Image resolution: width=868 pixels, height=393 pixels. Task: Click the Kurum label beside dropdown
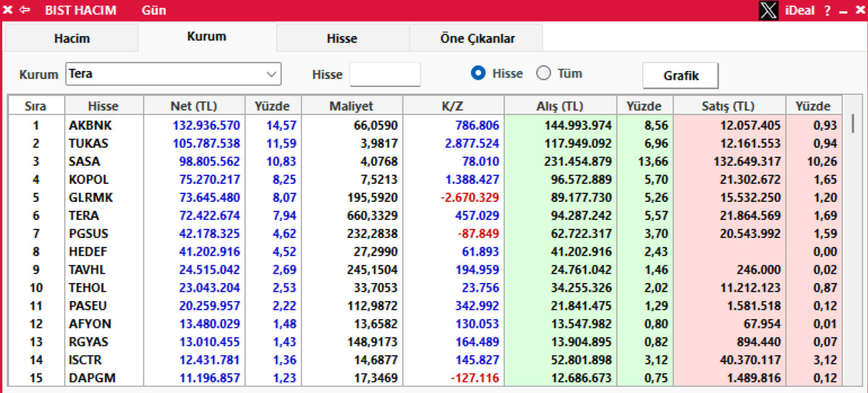point(39,75)
